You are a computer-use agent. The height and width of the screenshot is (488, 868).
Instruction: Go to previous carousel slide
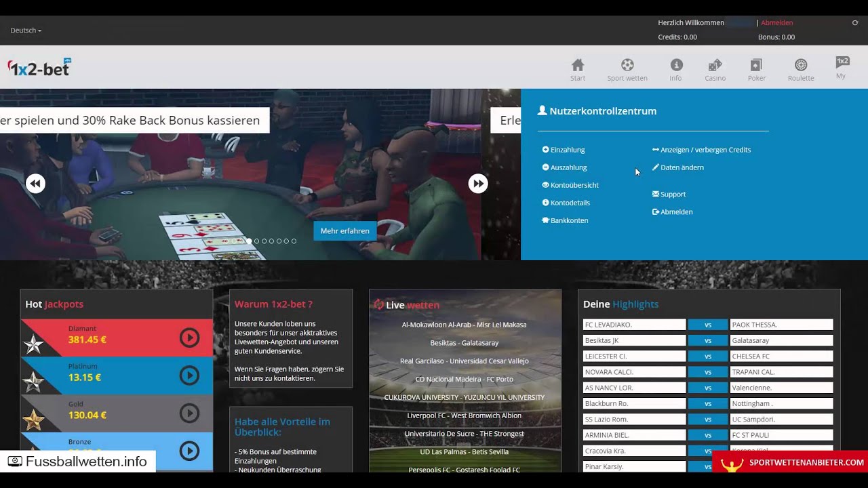(35, 184)
